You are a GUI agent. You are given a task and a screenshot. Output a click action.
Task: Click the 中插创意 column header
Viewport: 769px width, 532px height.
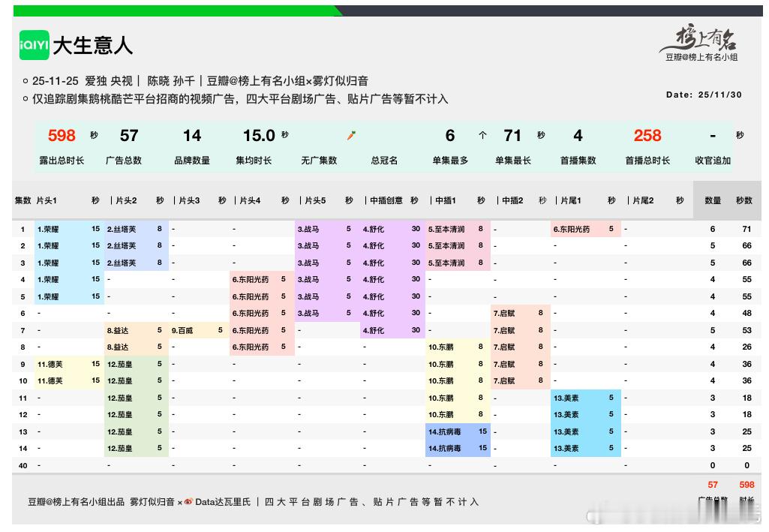386,200
